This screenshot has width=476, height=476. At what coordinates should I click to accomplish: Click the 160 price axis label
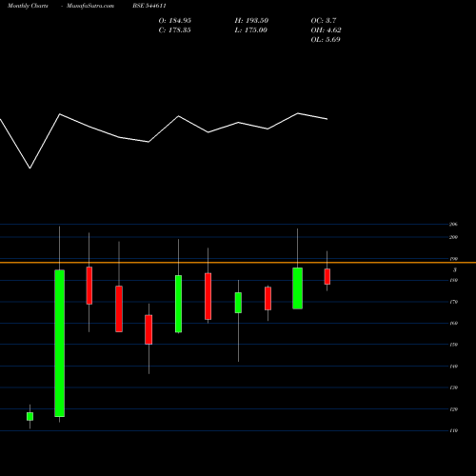(x=453, y=323)
